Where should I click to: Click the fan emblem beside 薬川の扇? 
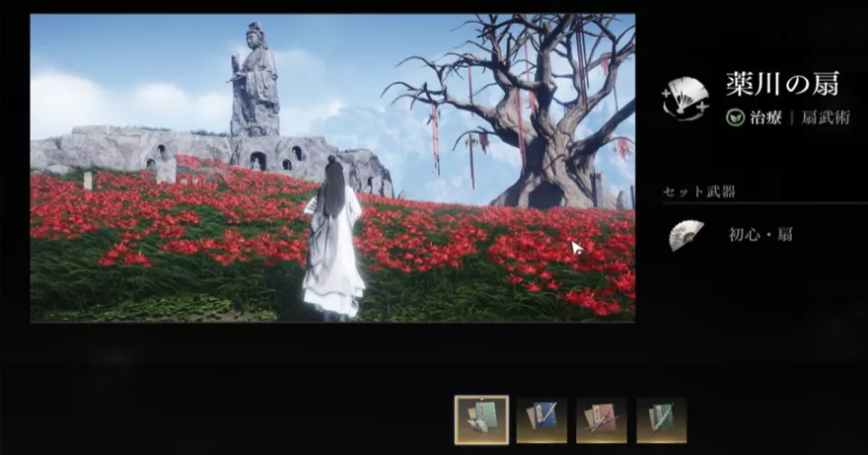[x=687, y=96]
